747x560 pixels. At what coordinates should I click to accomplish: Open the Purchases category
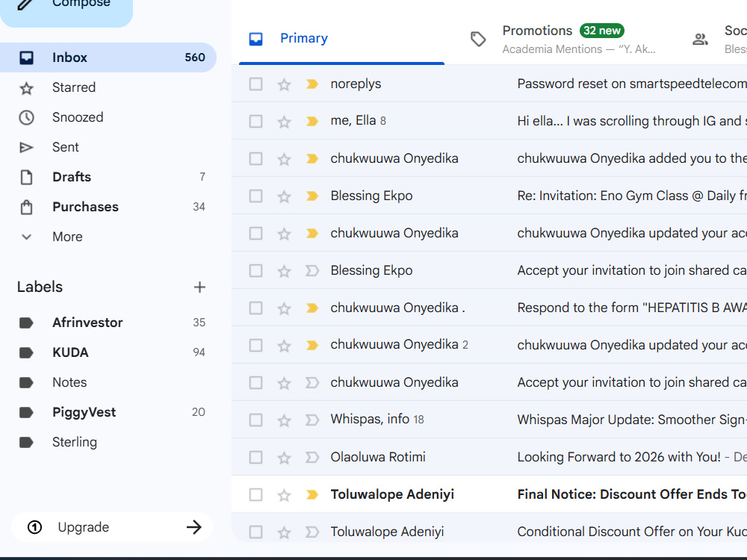coord(108,207)
